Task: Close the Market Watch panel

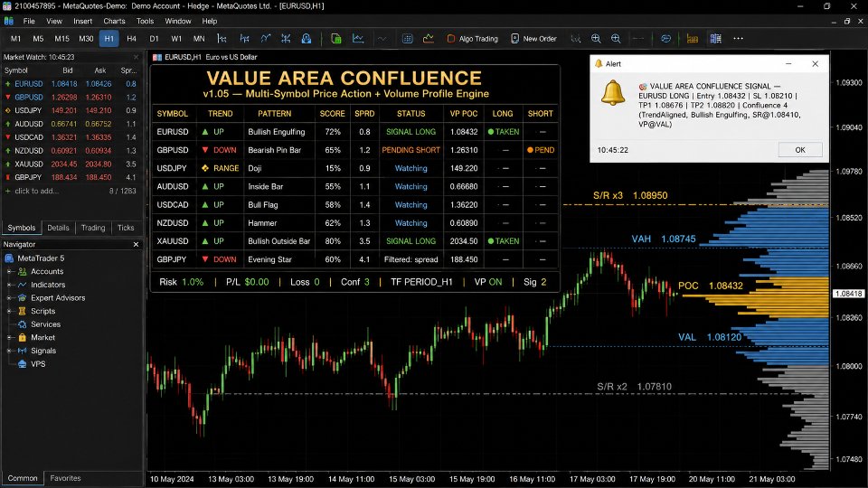Action: (137, 57)
